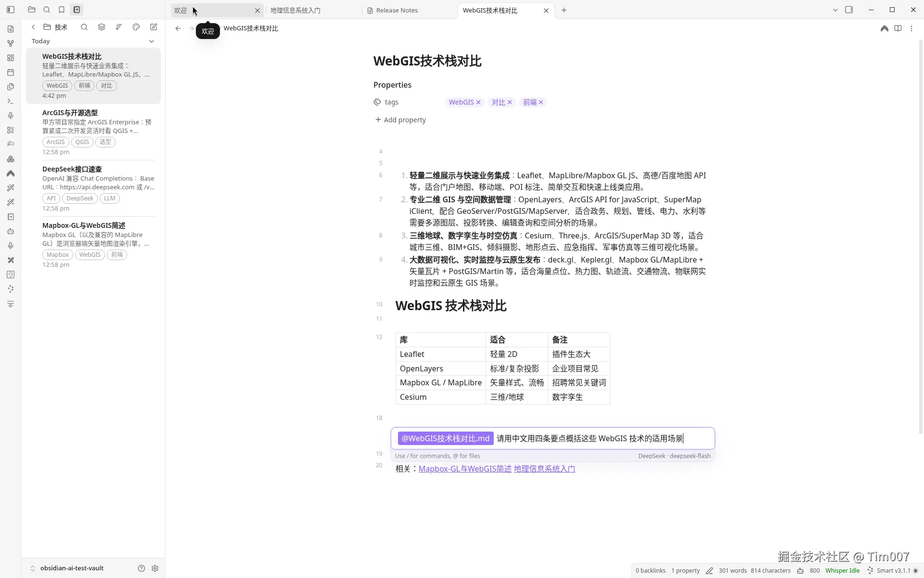Remove the WebGIS tag
924x578 pixels.
pyautogui.click(x=478, y=102)
